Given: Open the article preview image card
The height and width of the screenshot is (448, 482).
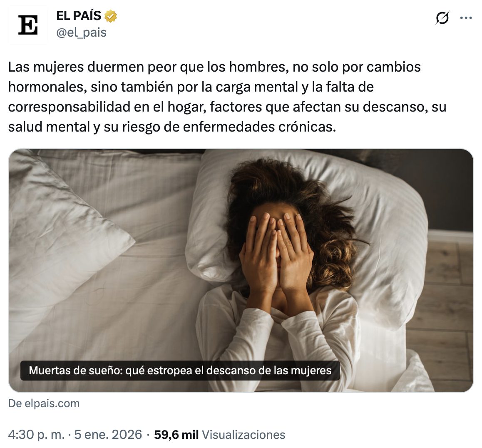Looking at the screenshot, I should 241,271.
